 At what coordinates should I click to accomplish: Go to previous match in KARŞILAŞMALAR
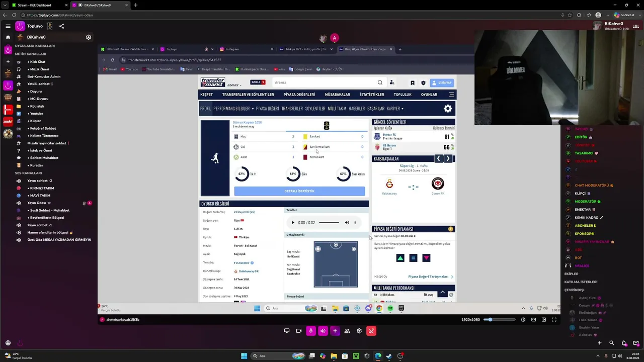[438, 159]
